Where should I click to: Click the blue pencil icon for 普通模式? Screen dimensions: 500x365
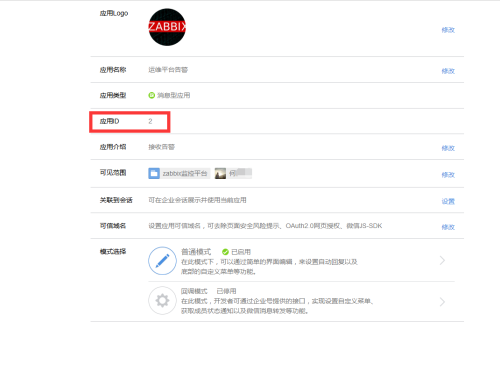[x=162, y=261]
